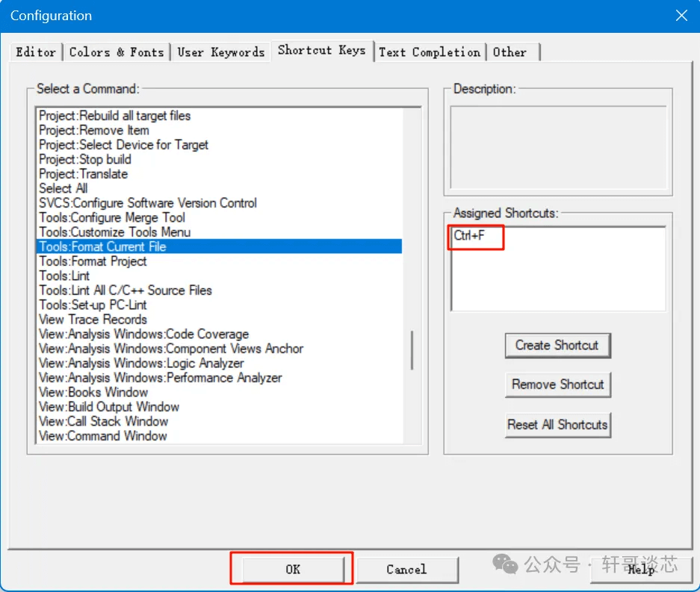
Task: Click the Create Shortcut button
Action: [x=557, y=346]
